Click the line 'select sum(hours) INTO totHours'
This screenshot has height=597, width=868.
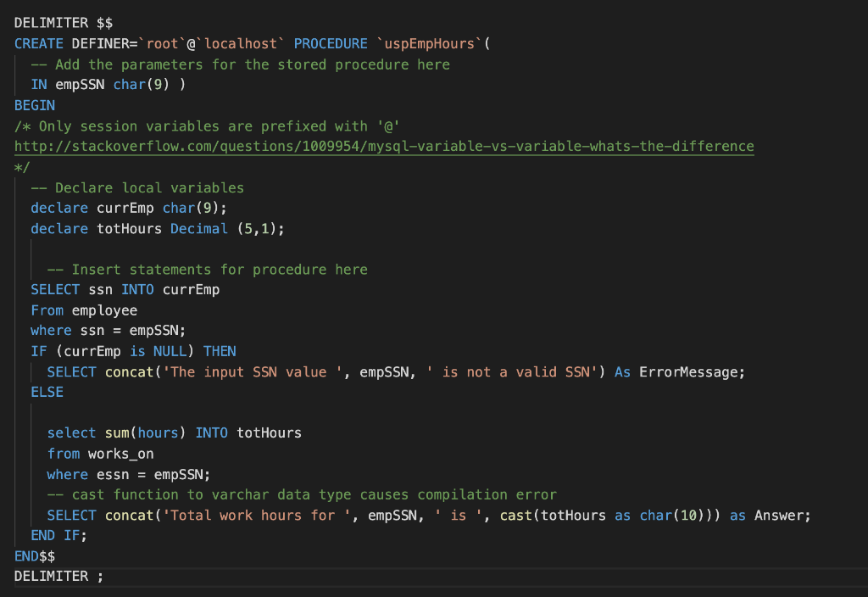tap(175, 433)
